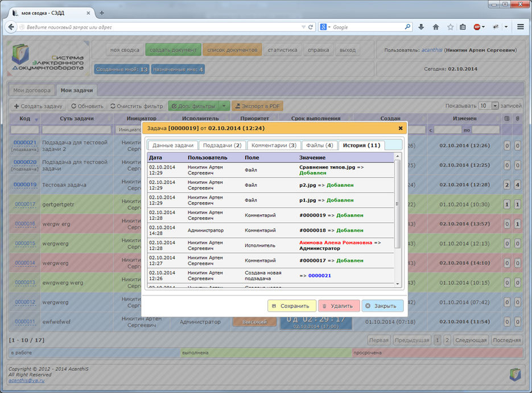Click the Экспорт в PDF button
The width and height of the screenshot is (532, 393).
tap(258, 106)
